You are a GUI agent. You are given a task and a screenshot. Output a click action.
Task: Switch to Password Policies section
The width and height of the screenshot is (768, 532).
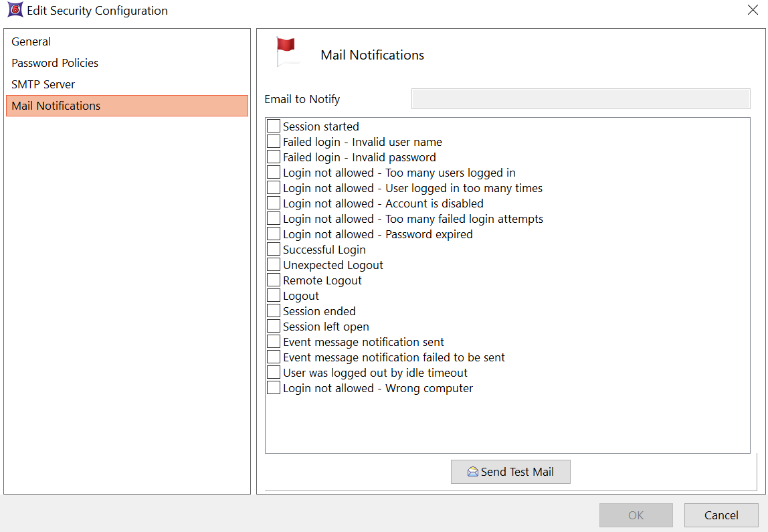tap(55, 63)
